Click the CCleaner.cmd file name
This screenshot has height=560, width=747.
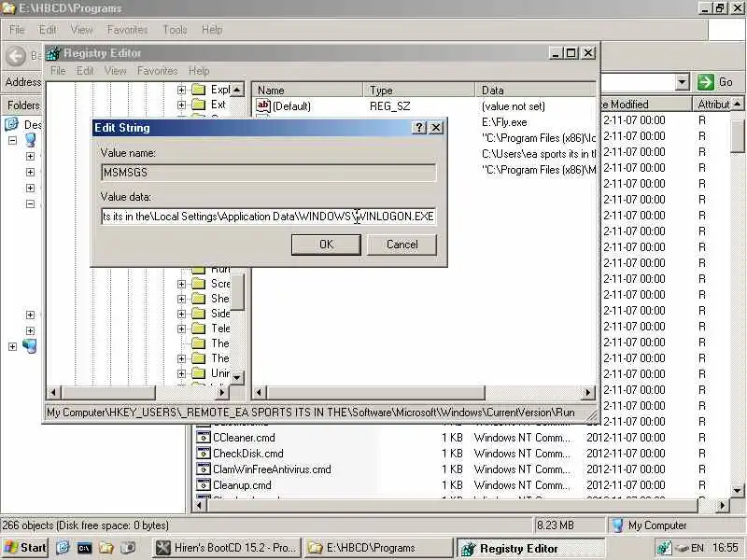[244, 438]
